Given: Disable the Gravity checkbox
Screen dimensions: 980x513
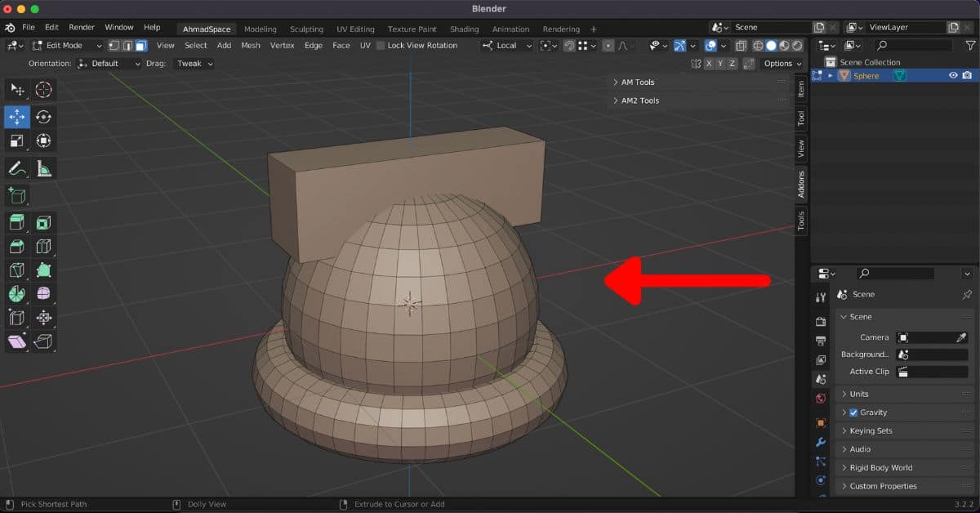Looking at the screenshot, I should pyautogui.click(x=853, y=413).
